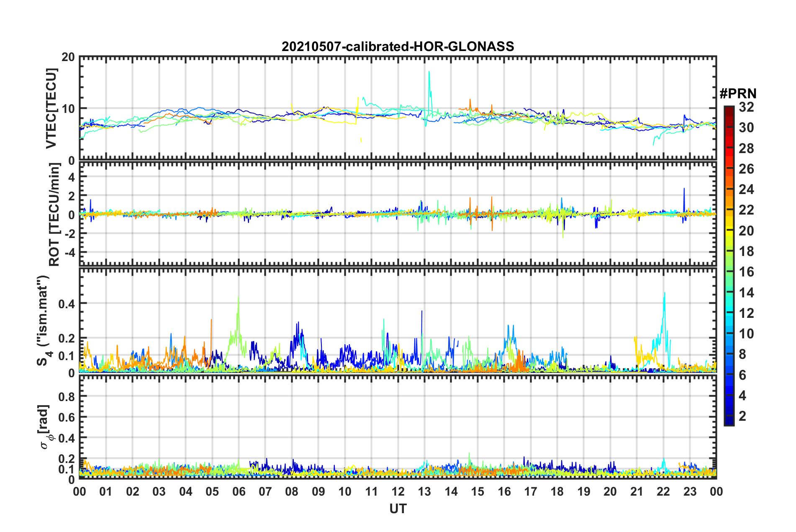Select colorbar tick label 24
The height and width of the screenshot is (532, 796).
[x=746, y=189]
